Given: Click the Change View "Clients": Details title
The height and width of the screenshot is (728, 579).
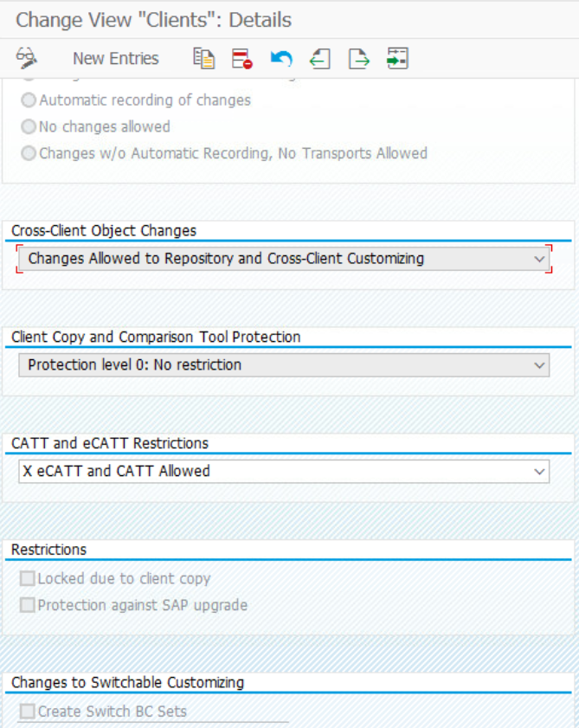Looking at the screenshot, I should (x=153, y=19).
